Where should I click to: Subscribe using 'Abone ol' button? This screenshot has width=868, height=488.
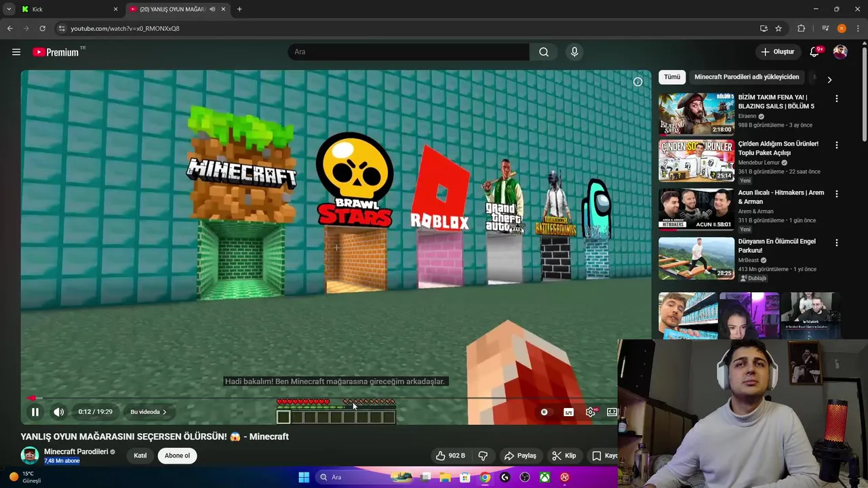point(177,455)
